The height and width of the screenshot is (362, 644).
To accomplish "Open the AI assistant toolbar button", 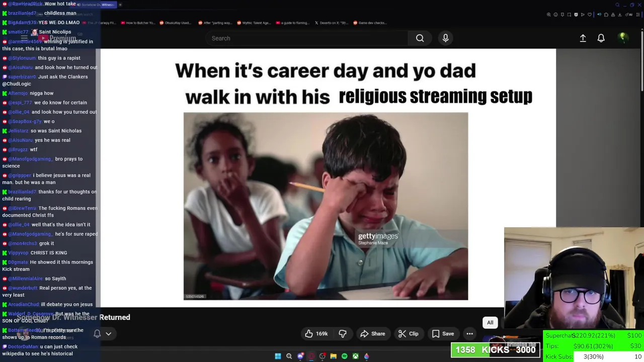I will (628, 15).
